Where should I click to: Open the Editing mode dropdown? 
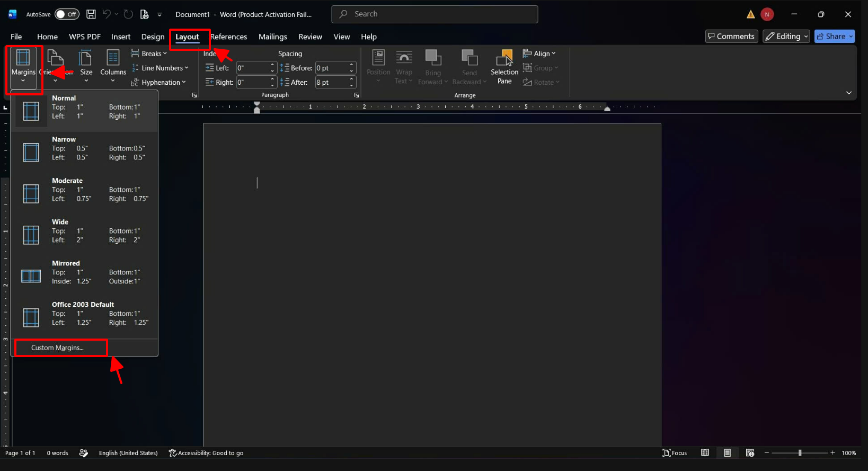(786, 36)
